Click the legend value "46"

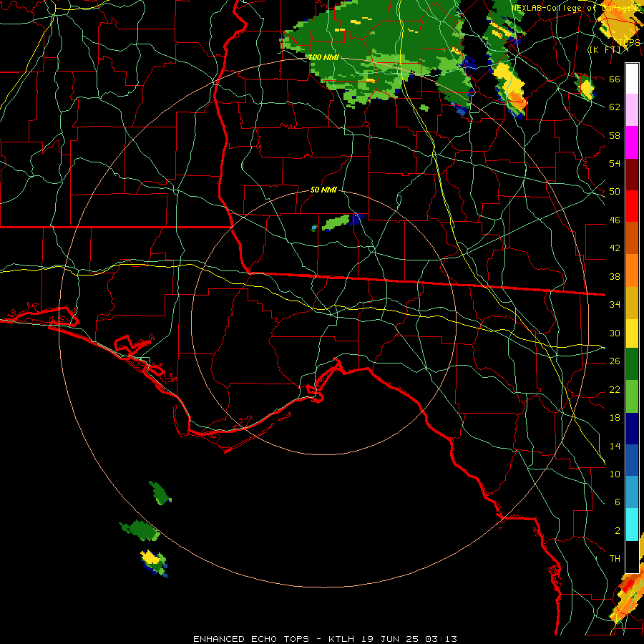[x=615, y=220]
